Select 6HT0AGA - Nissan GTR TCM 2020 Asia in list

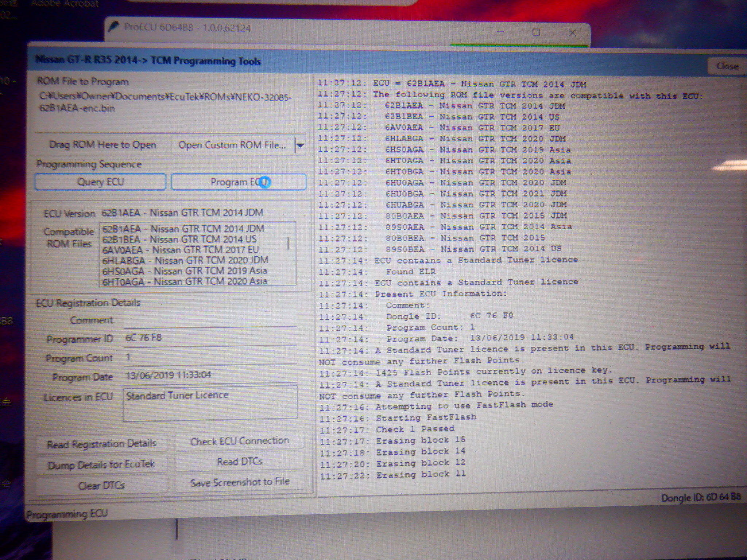[x=185, y=281]
